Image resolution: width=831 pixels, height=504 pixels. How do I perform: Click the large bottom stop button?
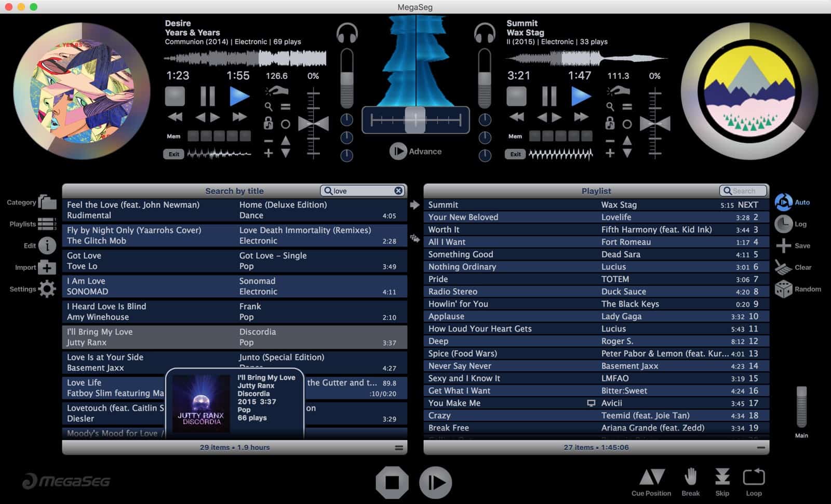pyautogui.click(x=392, y=483)
